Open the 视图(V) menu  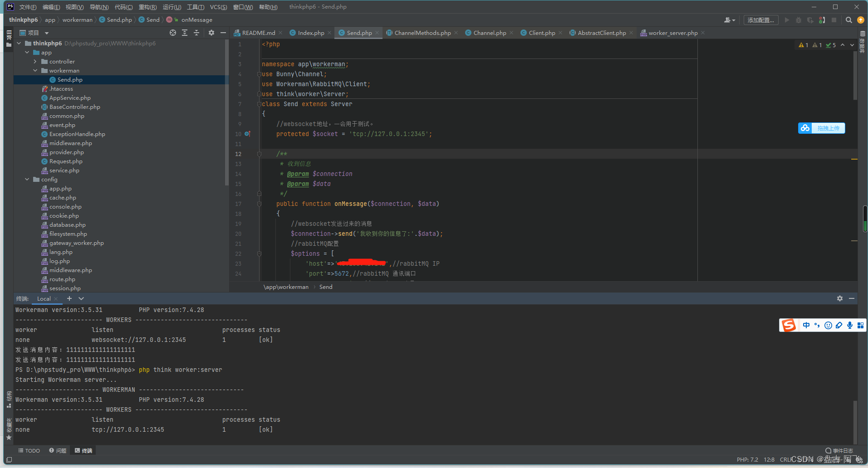point(74,7)
